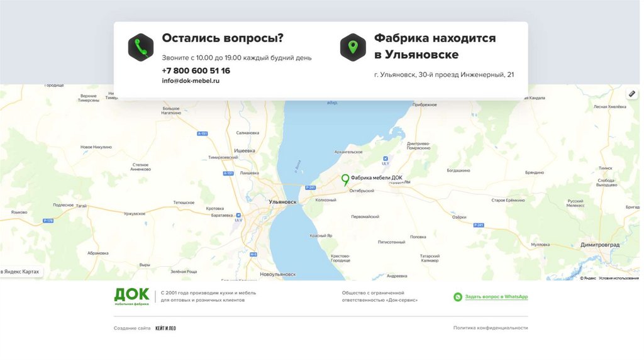
Task: Click the ULV airport icon near Баратаевка
Action: (238, 215)
